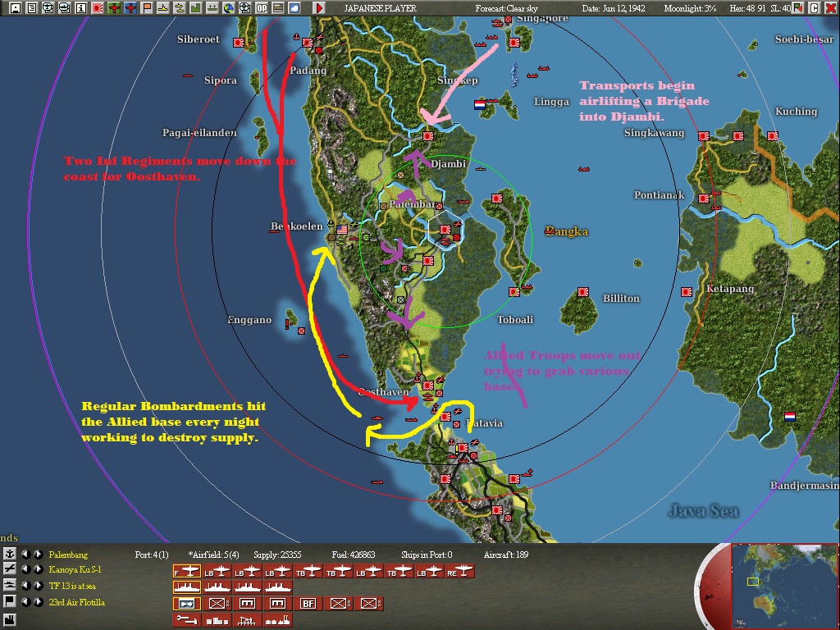The image size is (840, 630).
Task: Open the 'TF 13 is at sea' link
Action: (72, 586)
